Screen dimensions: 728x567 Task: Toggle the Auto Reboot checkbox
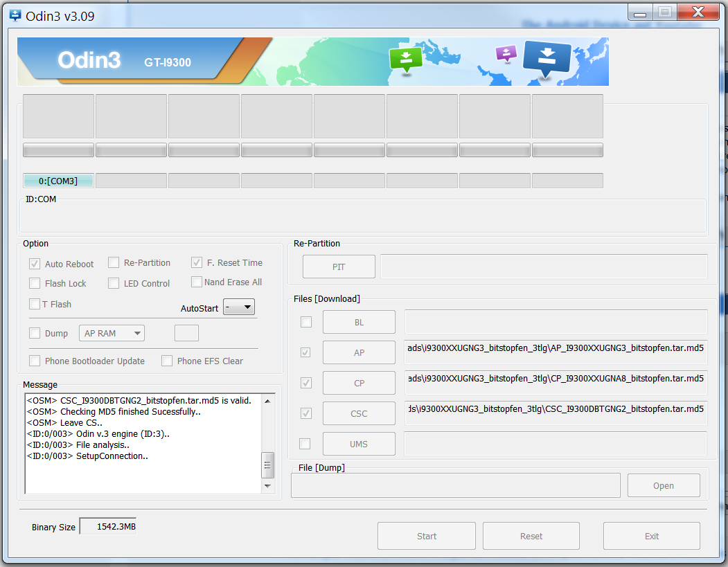35,264
